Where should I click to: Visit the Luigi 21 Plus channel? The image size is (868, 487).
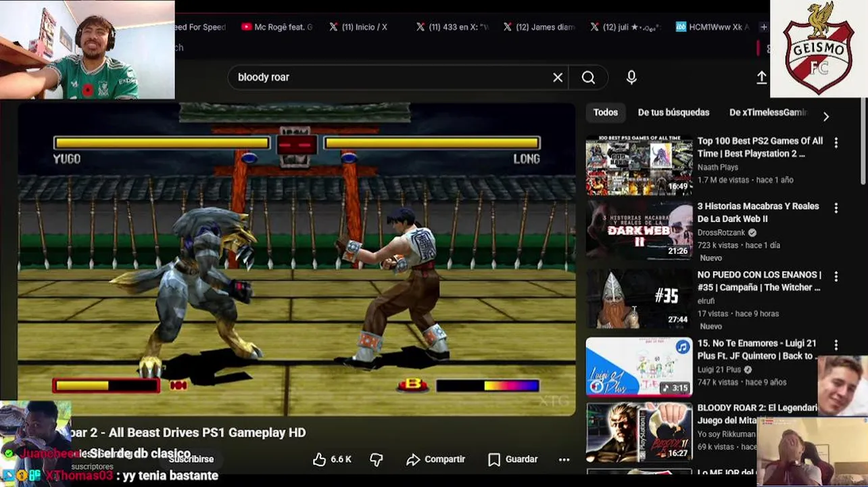point(720,370)
